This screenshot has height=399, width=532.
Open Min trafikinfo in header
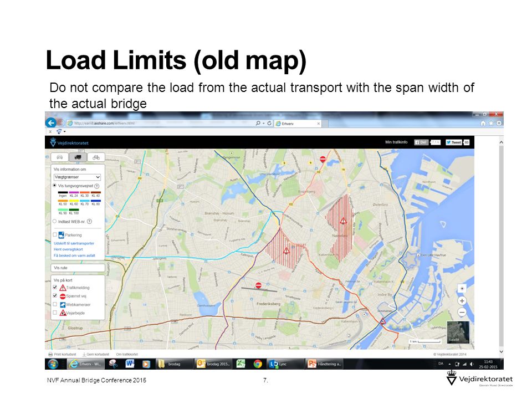point(396,142)
